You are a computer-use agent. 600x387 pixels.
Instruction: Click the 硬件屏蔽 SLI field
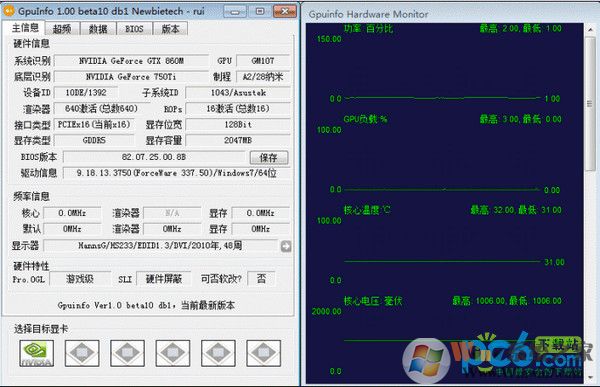tap(164, 279)
